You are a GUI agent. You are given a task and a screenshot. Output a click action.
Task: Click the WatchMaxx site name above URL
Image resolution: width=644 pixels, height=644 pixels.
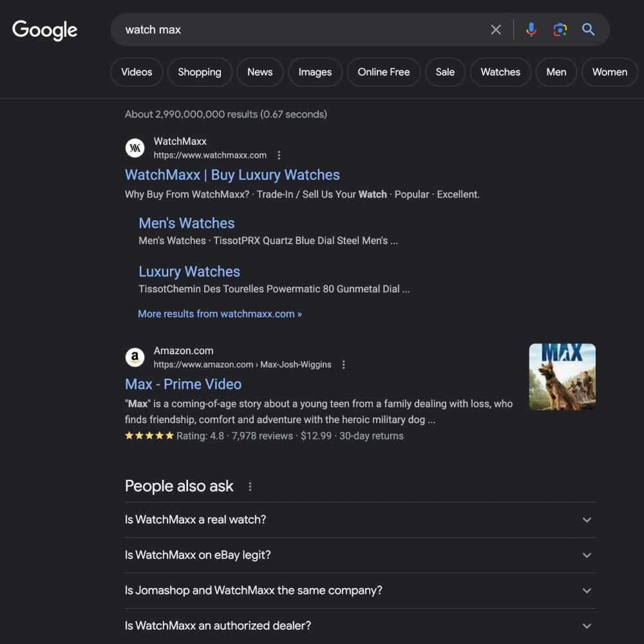(180, 141)
